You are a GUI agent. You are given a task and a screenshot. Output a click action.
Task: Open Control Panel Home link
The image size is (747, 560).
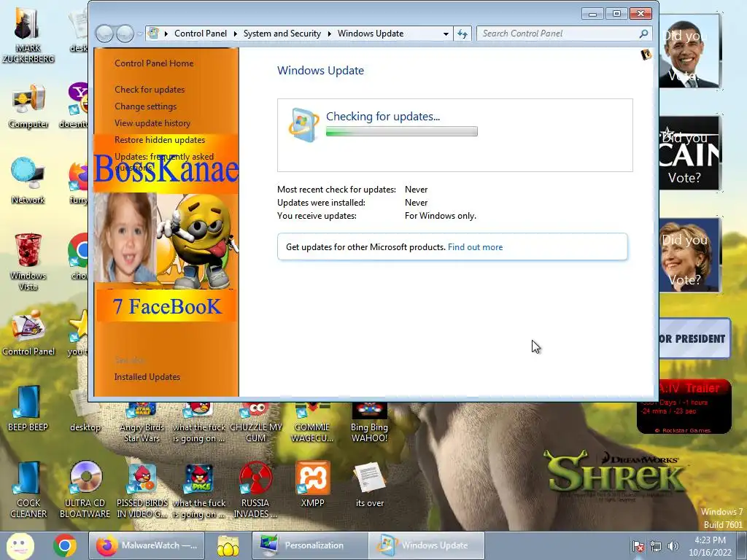click(x=154, y=63)
